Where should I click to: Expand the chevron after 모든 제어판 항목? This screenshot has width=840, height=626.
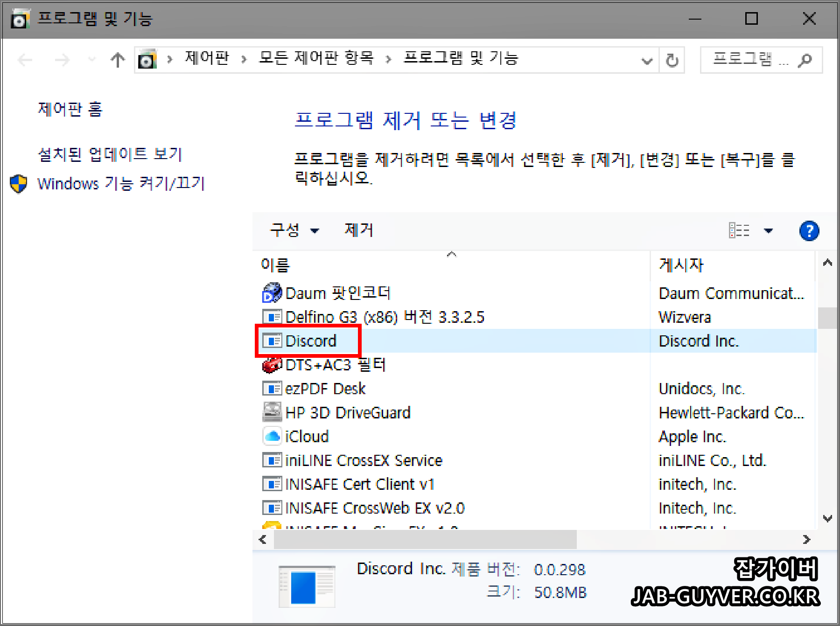(x=388, y=59)
